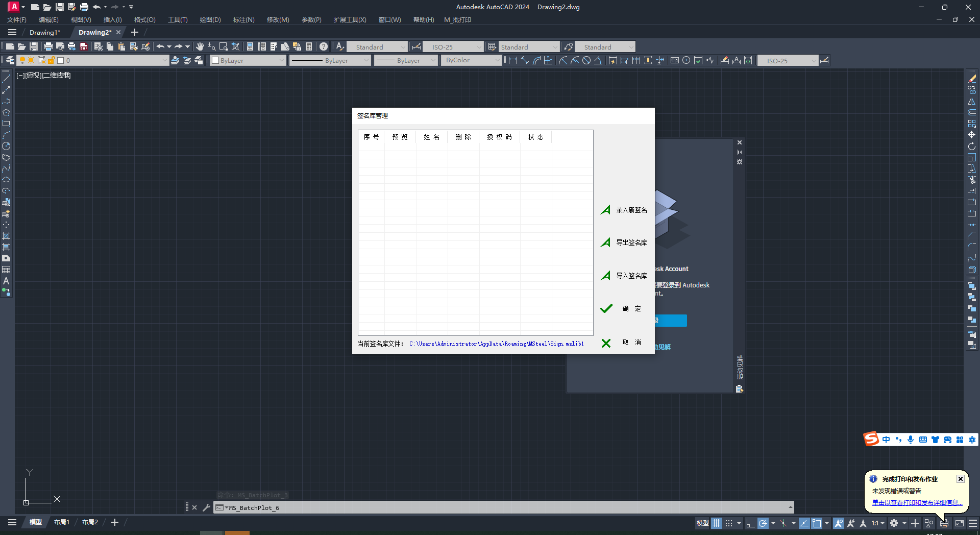
Task: Open the Help question mark icon
Action: click(324, 46)
